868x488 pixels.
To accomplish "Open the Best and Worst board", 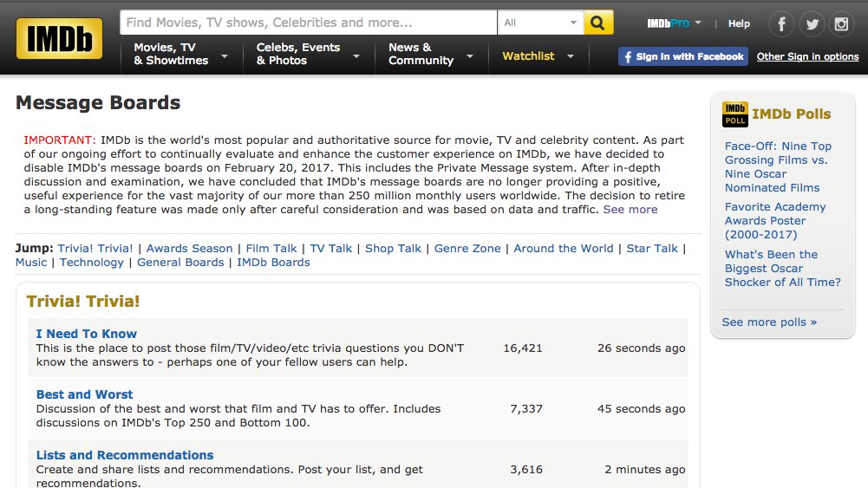I will tap(85, 394).
